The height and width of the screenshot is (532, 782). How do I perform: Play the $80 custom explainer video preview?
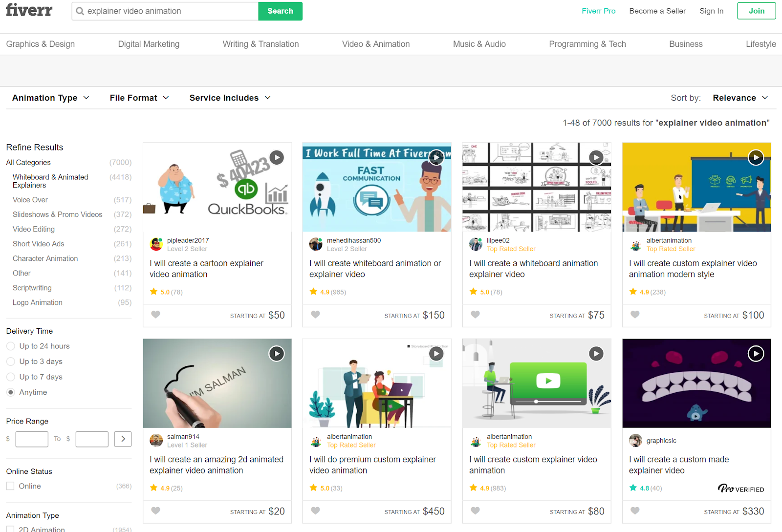coord(596,354)
